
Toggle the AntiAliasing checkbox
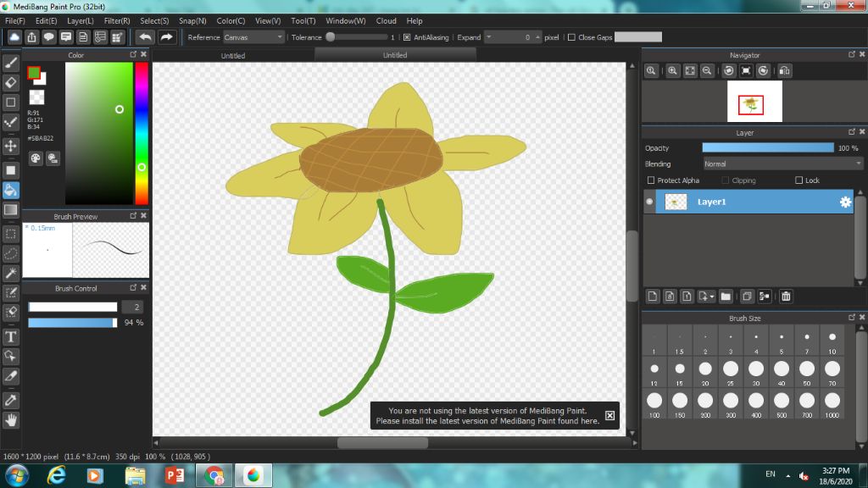tap(407, 37)
